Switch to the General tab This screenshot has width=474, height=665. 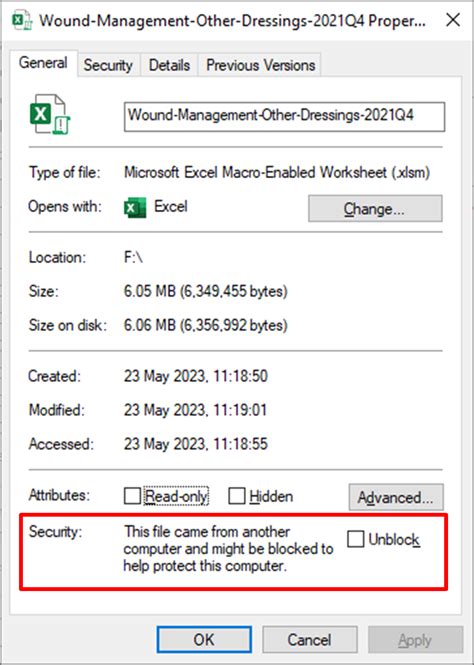click(x=43, y=63)
